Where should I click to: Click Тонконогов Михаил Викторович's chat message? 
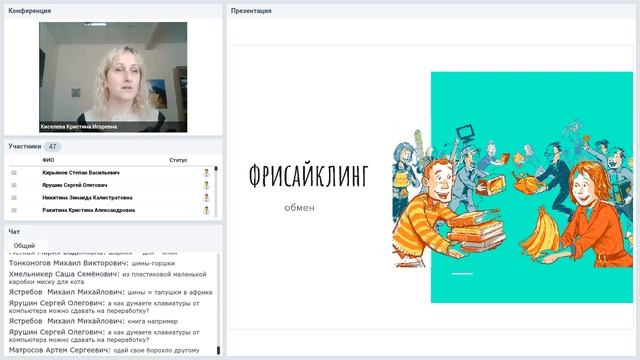point(92,263)
